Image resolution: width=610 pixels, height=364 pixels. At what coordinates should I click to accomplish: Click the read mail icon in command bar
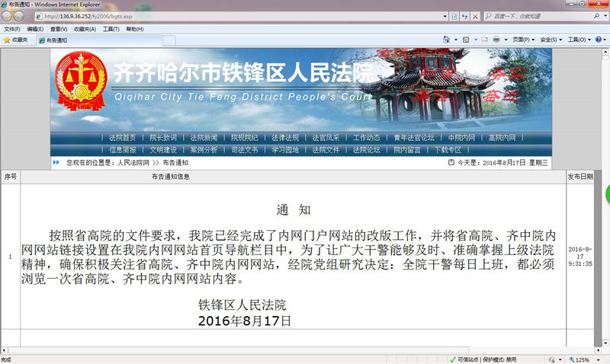coord(484,40)
